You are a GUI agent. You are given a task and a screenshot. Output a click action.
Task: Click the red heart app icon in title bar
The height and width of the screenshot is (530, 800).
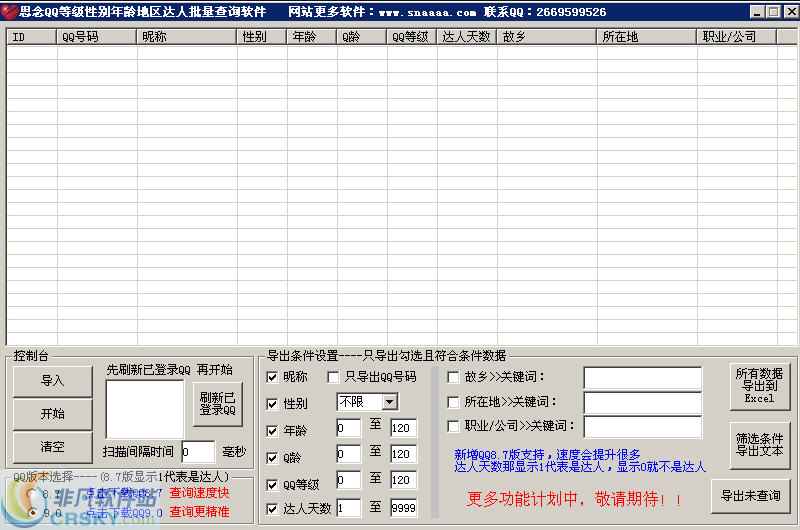pyautogui.click(x=10, y=11)
